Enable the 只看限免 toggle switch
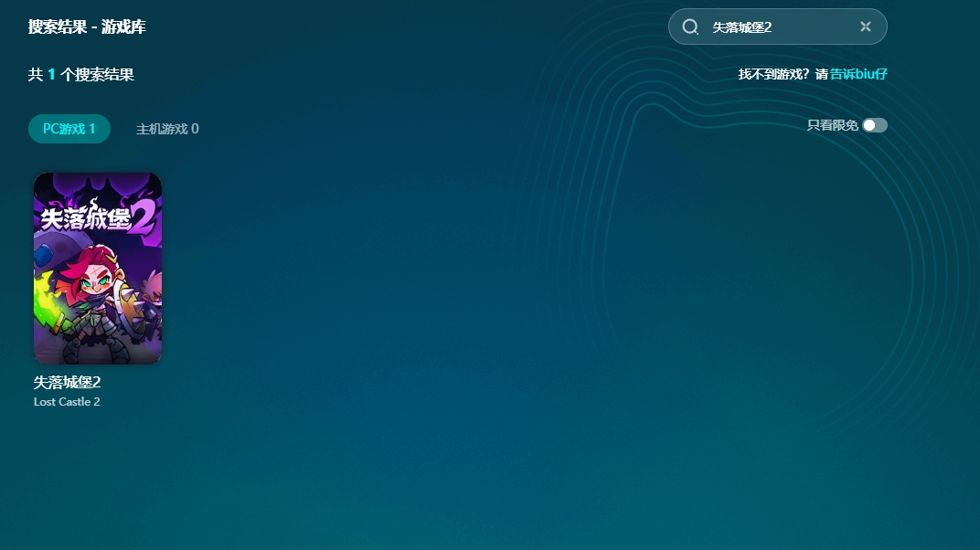Viewport: 980px width, 550px height. click(x=874, y=125)
